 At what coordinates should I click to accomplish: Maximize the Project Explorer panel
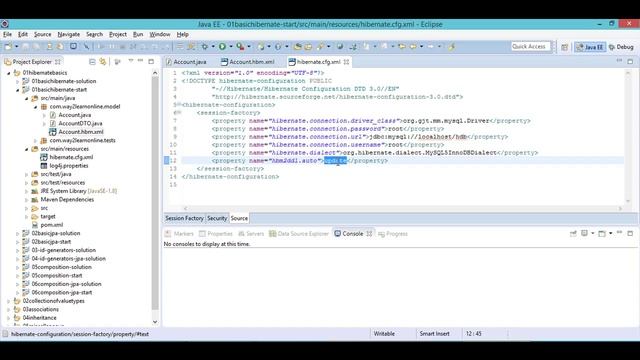point(151,61)
